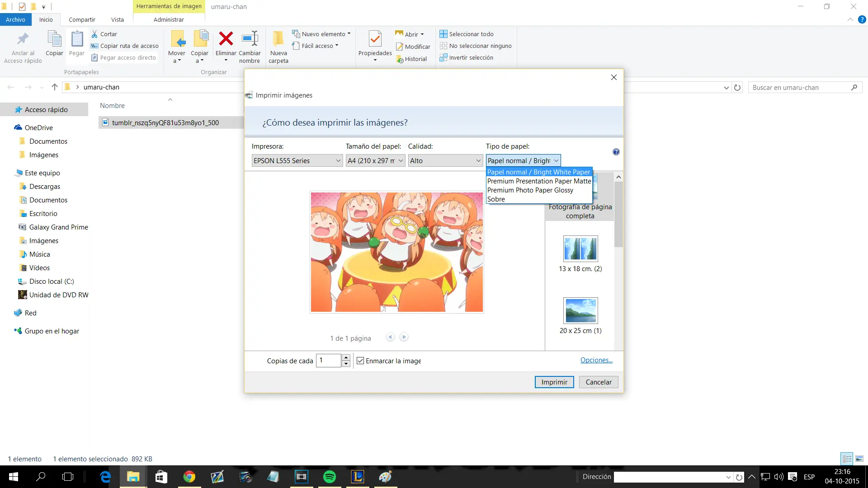Image resolution: width=868 pixels, height=488 pixels.
Task: Open Microsoft Edge from the taskbar
Action: point(105,477)
